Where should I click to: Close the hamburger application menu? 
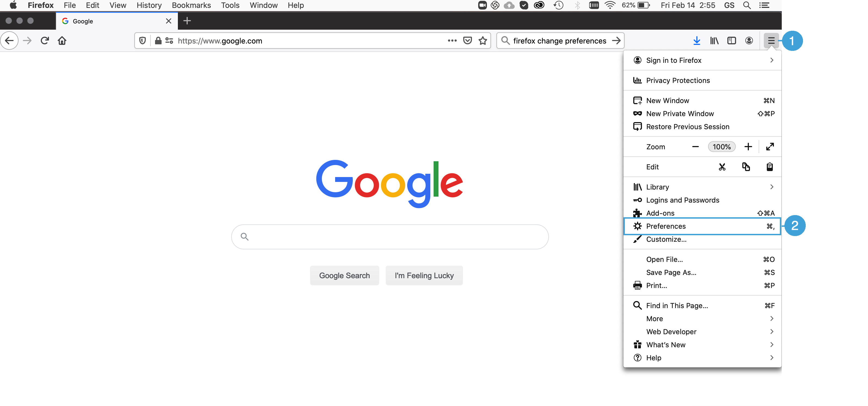[771, 41]
